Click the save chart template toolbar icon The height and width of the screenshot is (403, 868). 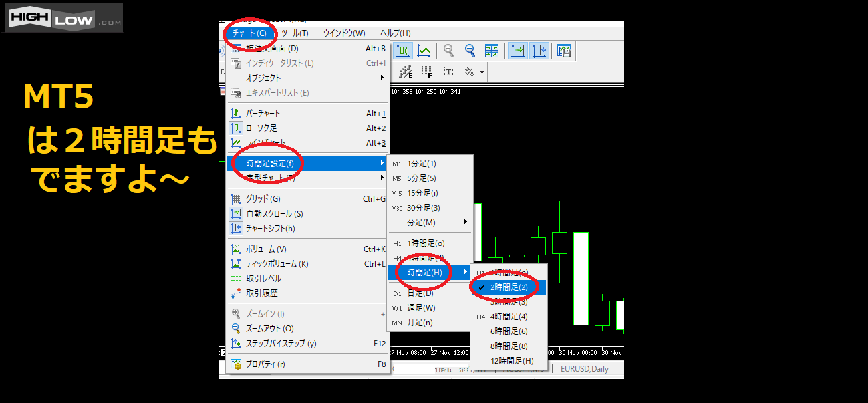[x=564, y=51]
